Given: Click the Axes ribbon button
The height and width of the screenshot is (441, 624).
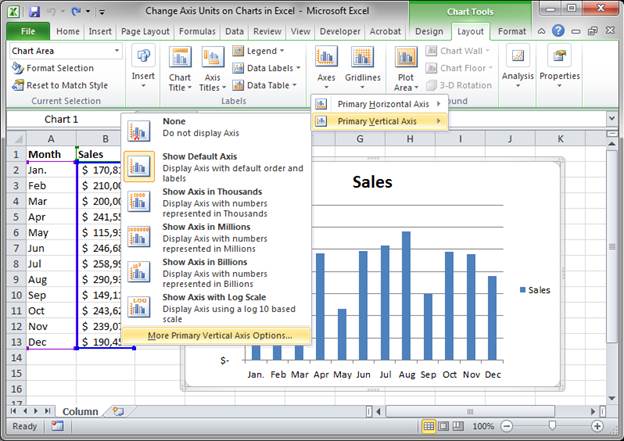Looking at the screenshot, I should 326,68.
